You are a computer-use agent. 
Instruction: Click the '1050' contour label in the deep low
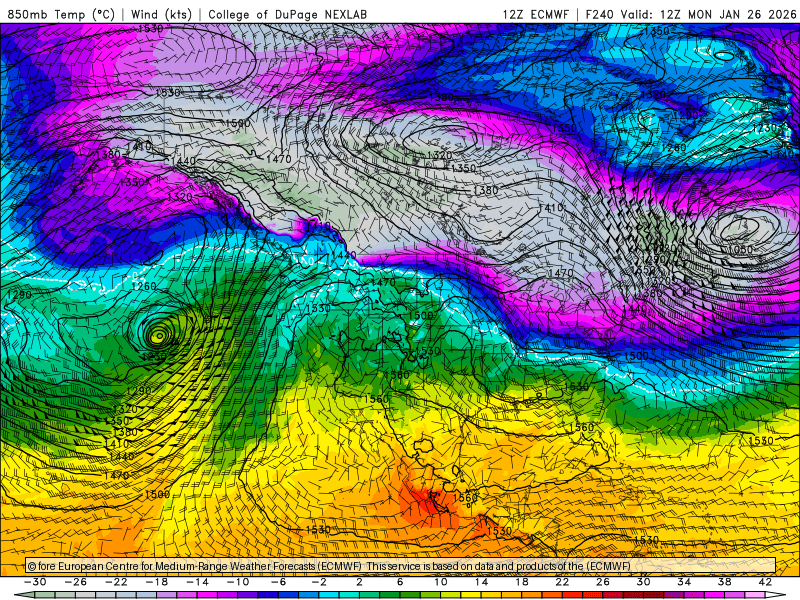point(742,249)
